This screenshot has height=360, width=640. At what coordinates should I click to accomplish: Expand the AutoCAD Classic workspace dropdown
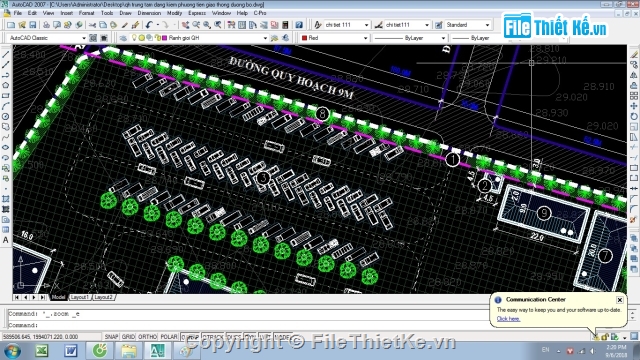(84, 38)
